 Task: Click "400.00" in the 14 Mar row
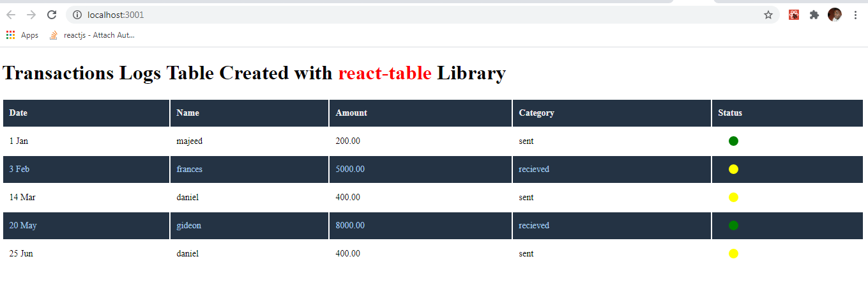coord(348,198)
